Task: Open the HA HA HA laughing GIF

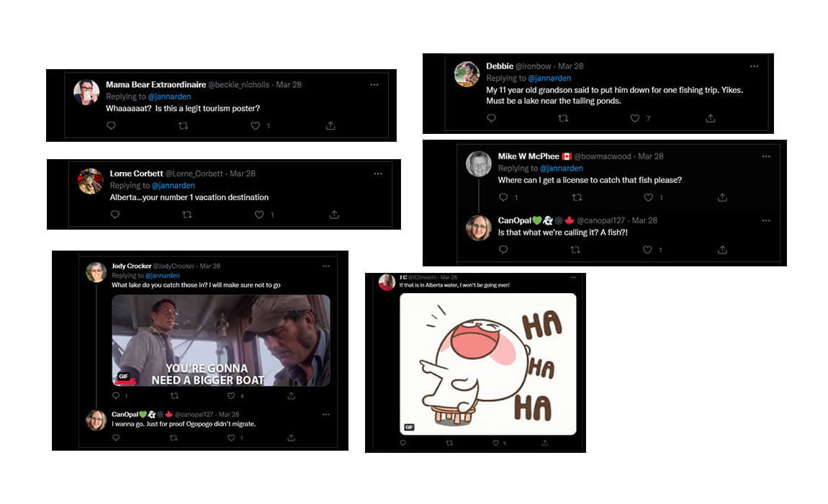Action: click(488, 364)
